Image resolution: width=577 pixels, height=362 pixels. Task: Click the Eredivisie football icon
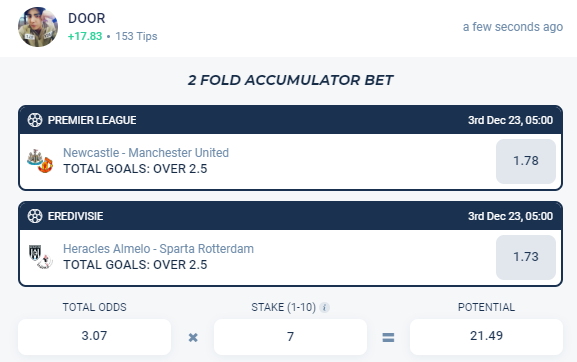pyautogui.click(x=35, y=216)
